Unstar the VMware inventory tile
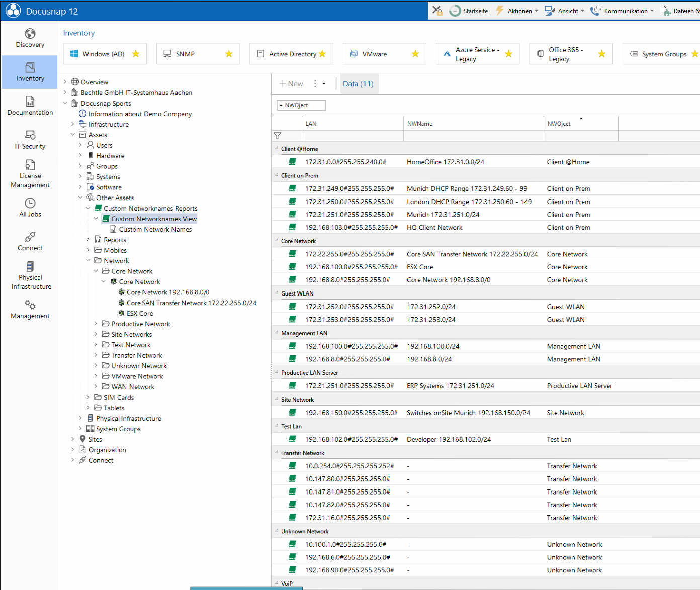Screen dimensions: 700x590 tap(415, 54)
